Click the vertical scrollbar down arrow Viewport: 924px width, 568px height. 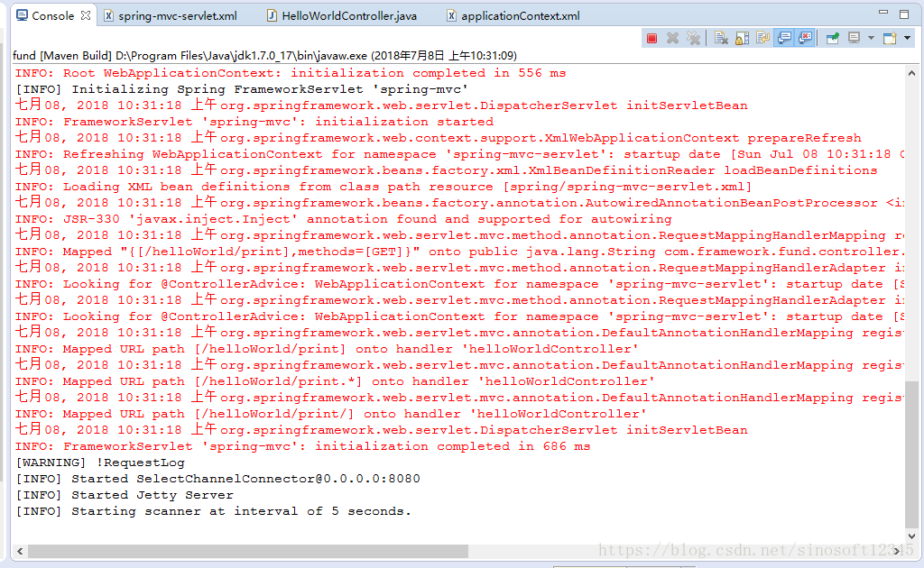pos(911,536)
